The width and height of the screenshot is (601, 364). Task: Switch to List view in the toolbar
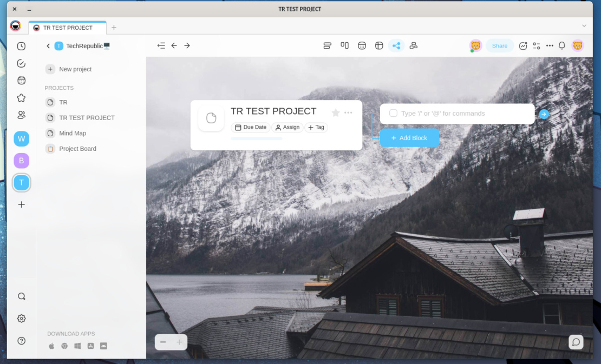click(x=327, y=45)
